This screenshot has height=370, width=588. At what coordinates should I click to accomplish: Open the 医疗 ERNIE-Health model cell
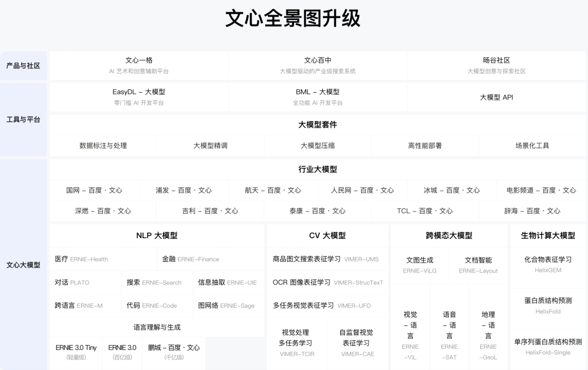coord(103,259)
